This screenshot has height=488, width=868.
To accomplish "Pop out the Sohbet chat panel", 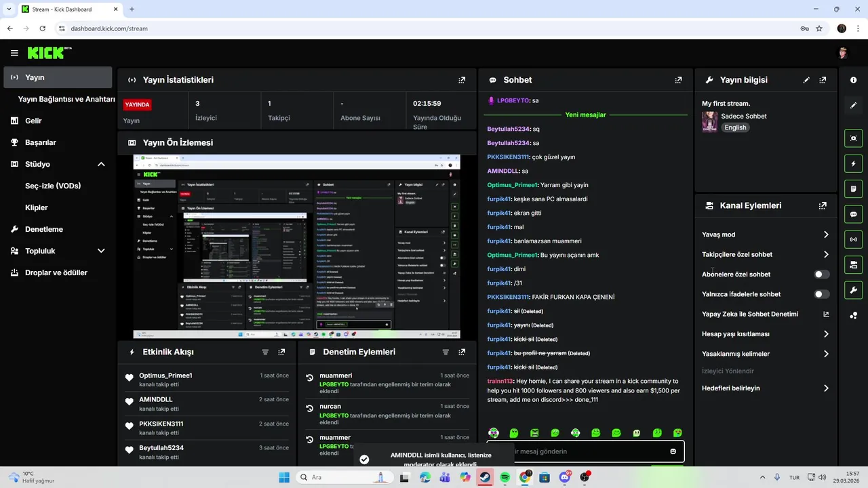I will 678,80.
